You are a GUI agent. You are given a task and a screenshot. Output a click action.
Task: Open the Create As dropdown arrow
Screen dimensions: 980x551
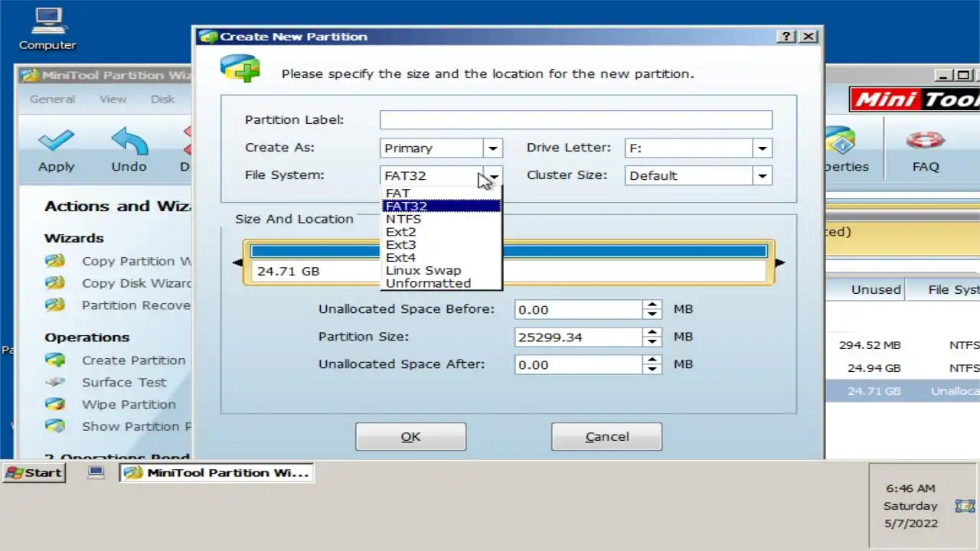pos(493,148)
